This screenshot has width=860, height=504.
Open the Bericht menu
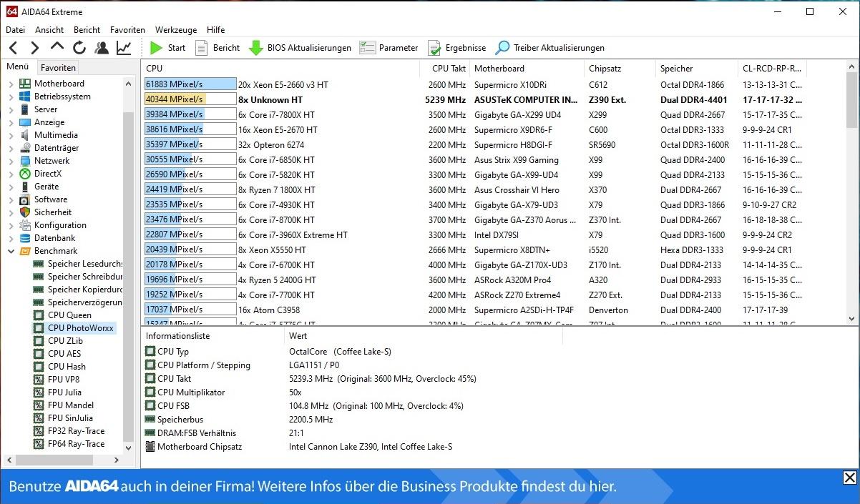coord(87,30)
